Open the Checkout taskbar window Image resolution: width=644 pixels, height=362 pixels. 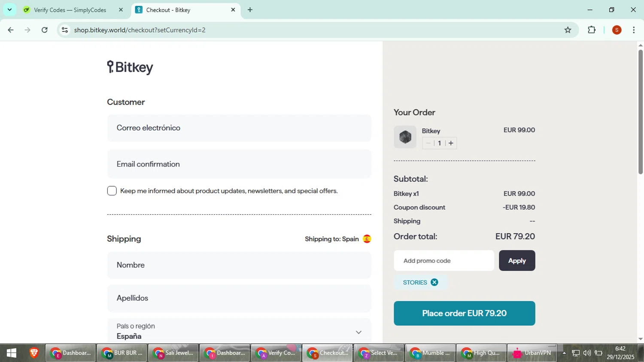[327, 353]
